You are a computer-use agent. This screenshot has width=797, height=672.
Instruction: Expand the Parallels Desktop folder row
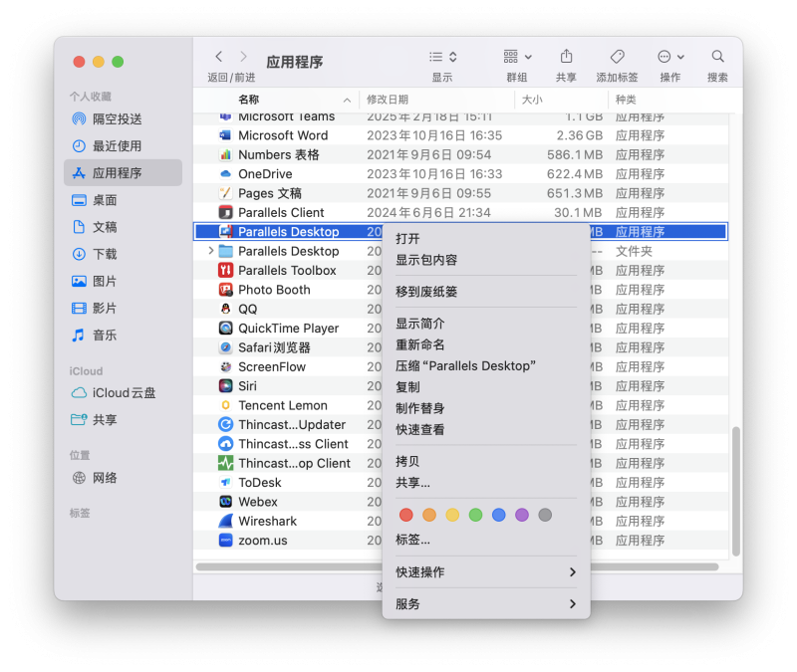[210, 251]
